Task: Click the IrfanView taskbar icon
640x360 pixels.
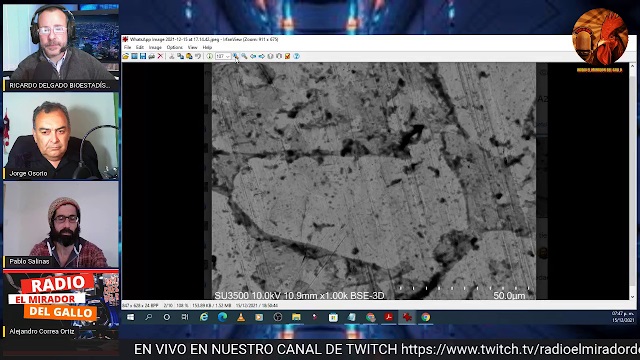Action: (x=407, y=317)
